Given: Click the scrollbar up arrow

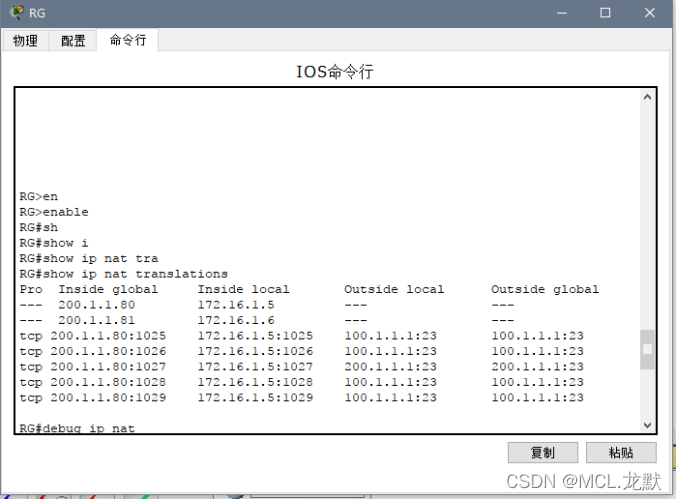Looking at the screenshot, I should click(647, 97).
